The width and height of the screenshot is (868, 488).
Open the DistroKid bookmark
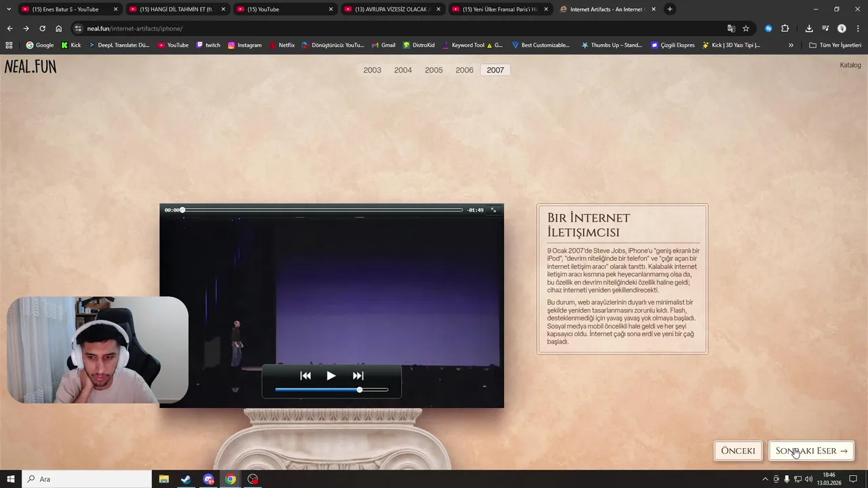pyautogui.click(x=418, y=45)
